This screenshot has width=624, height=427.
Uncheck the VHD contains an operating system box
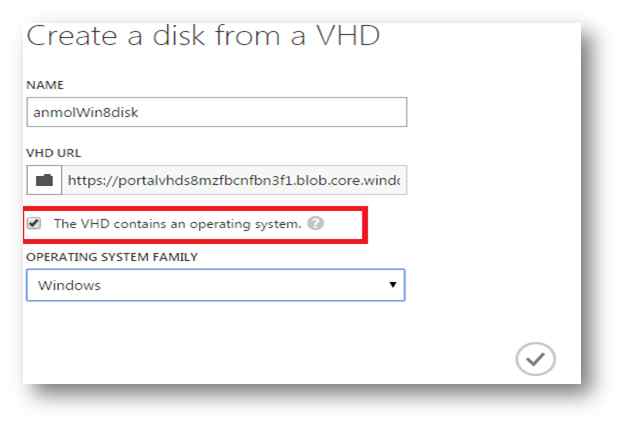click(36, 223)
